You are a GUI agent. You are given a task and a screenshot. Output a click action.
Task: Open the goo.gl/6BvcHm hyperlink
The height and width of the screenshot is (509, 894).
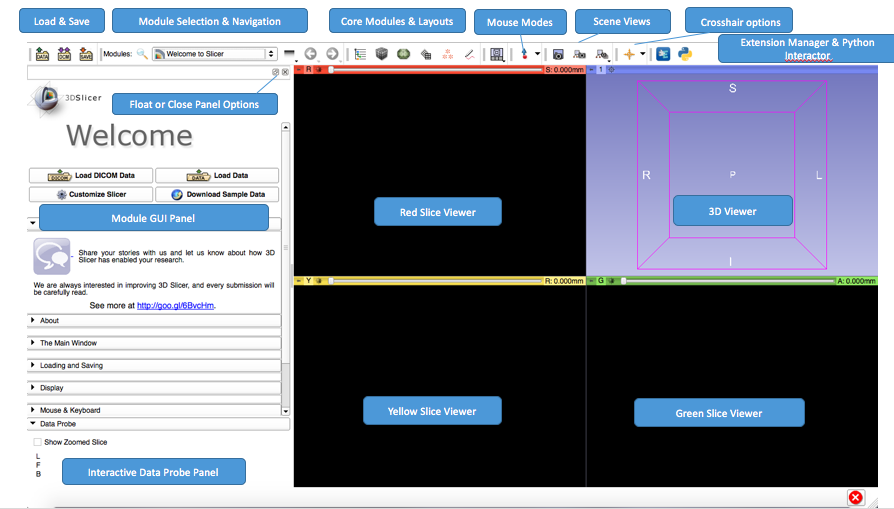(175, 305)
